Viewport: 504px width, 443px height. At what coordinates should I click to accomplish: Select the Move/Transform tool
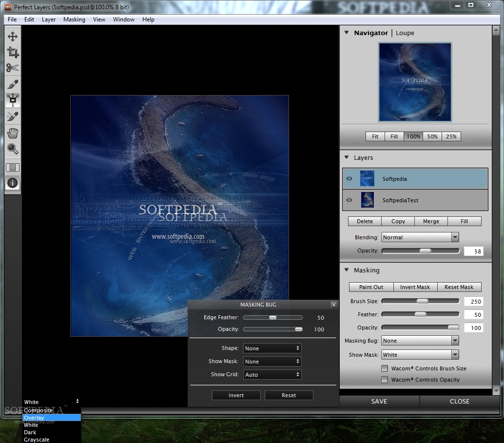pos(13,37)
